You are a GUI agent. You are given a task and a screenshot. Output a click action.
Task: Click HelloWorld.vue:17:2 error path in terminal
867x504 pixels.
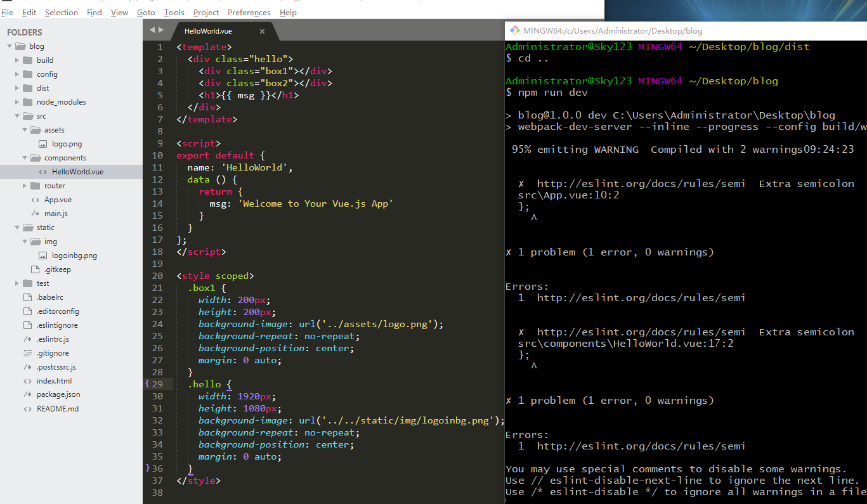pyautogui.click(x=626, y=344)
